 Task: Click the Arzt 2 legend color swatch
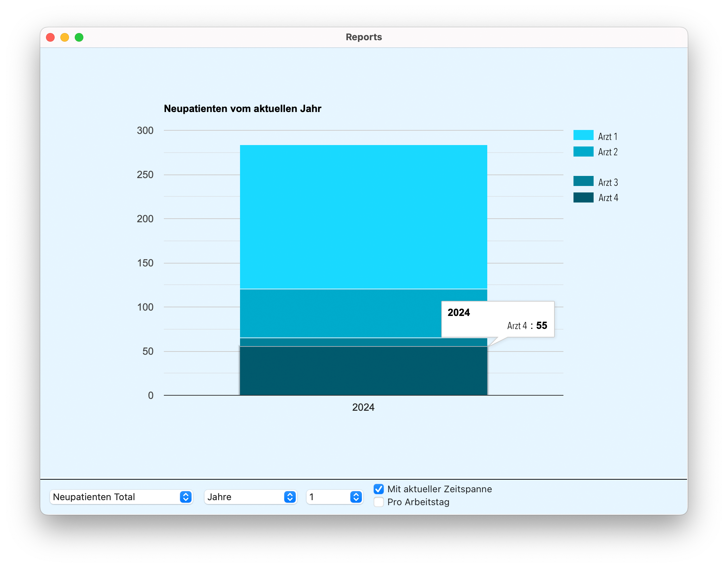click(x=583, y=152)
